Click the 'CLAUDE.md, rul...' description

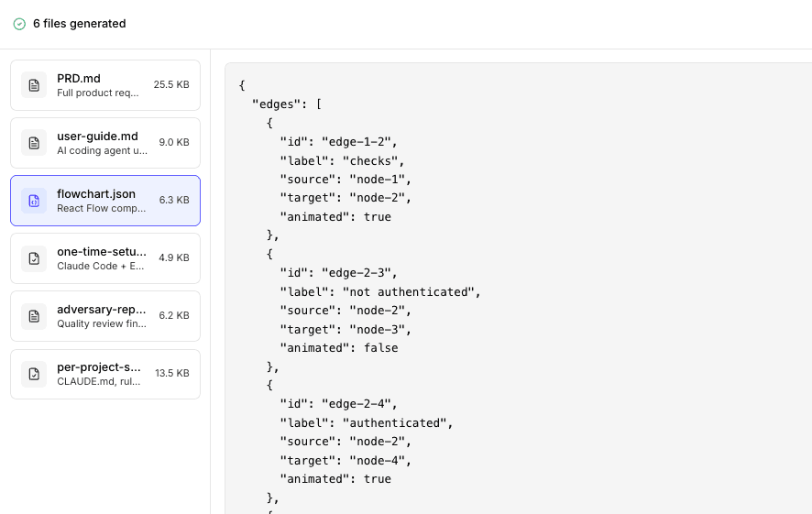[98, 381]
